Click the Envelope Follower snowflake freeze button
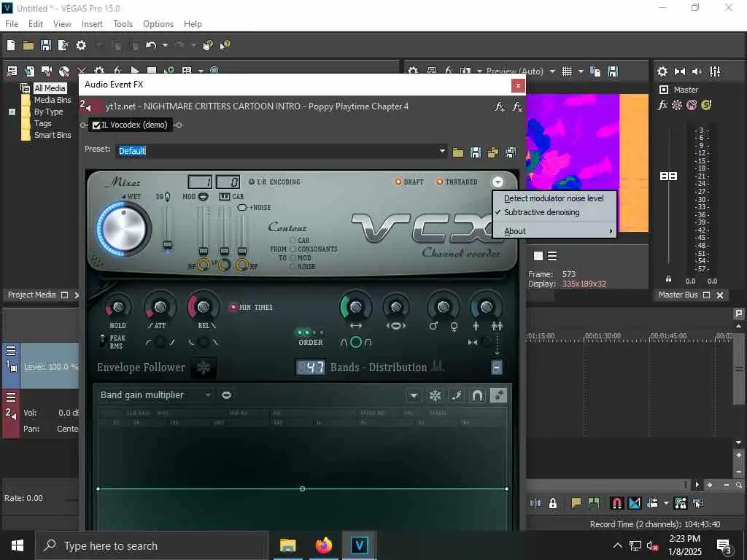The image size is (747, 560). (204, 368)
